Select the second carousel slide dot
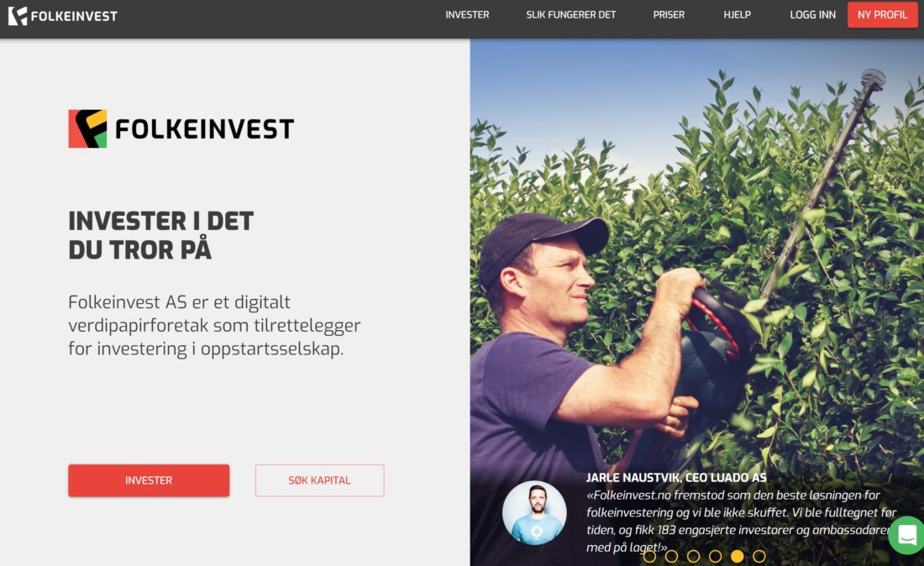Image resolution: width=924 pixels, height=566 pixels. pos(671,556)
